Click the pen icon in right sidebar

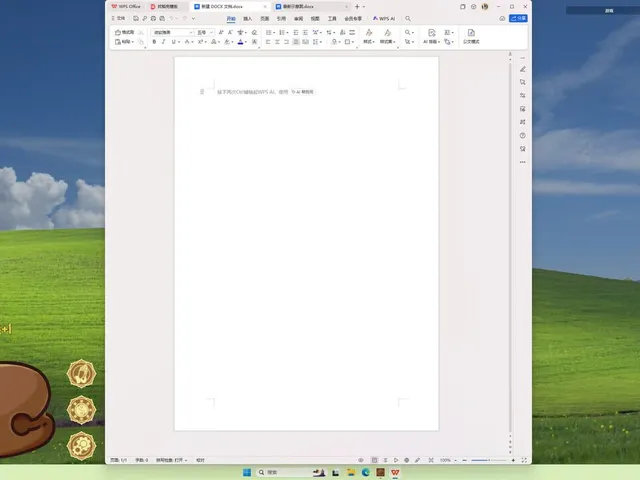coord(522,69)
